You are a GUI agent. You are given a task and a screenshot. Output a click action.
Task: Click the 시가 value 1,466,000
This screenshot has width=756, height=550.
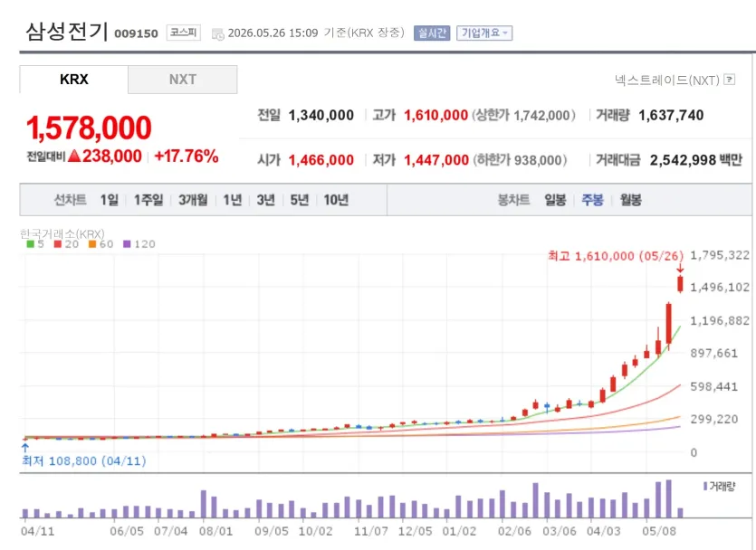pyautogui.click(x=321, y=160)
